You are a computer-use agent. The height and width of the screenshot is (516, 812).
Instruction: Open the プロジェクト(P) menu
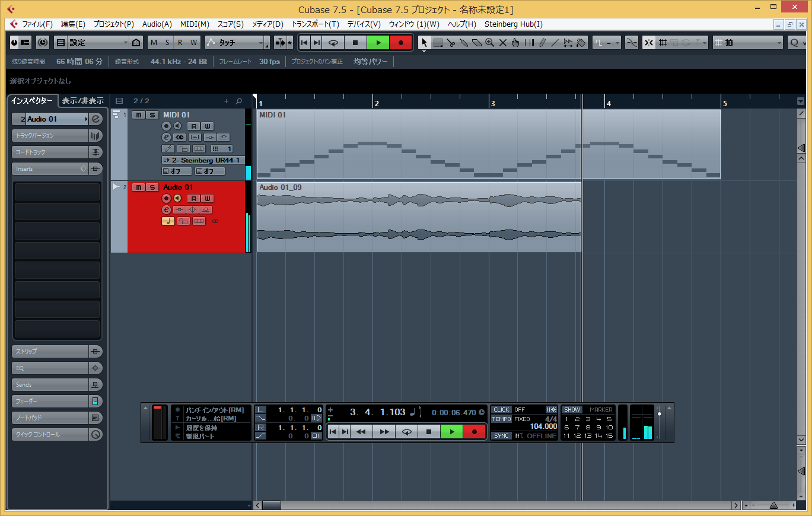point(113,24)
